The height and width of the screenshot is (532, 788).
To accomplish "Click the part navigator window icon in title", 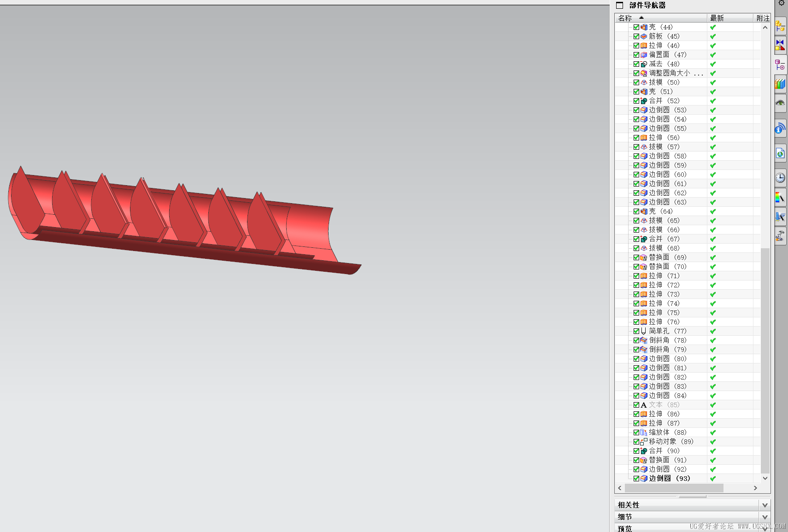I will 620,6.
